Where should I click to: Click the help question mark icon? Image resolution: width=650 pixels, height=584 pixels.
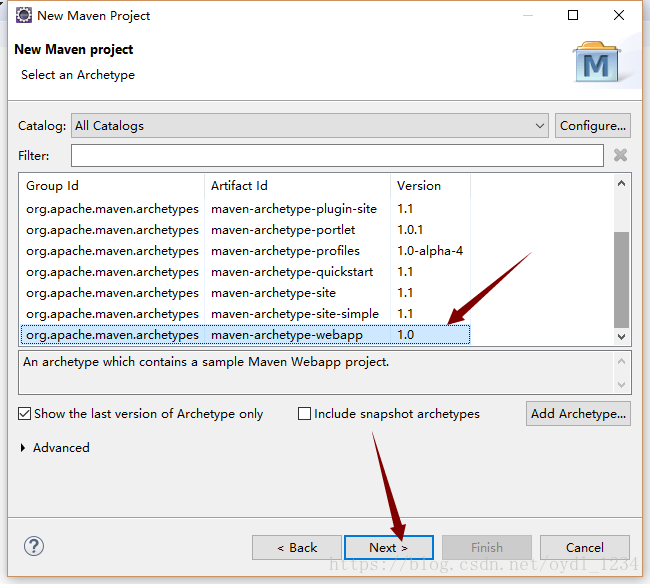pos(34,546)
